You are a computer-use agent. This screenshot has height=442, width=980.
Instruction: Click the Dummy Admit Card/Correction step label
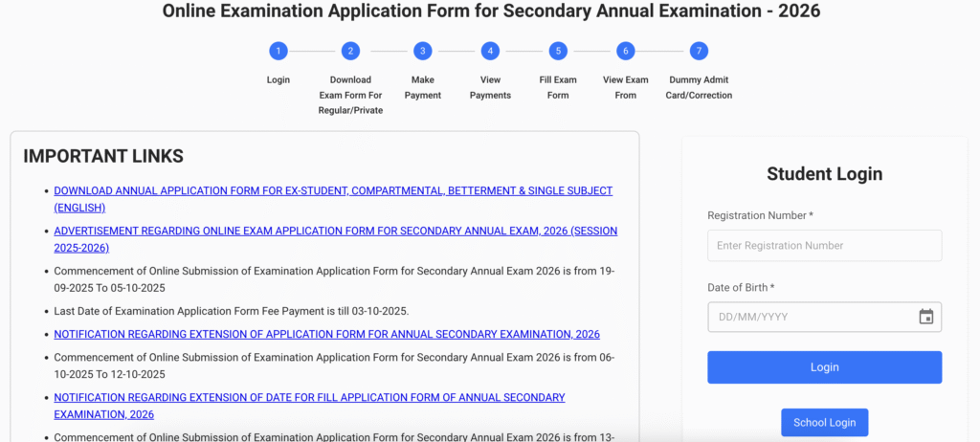coord(699,87)
